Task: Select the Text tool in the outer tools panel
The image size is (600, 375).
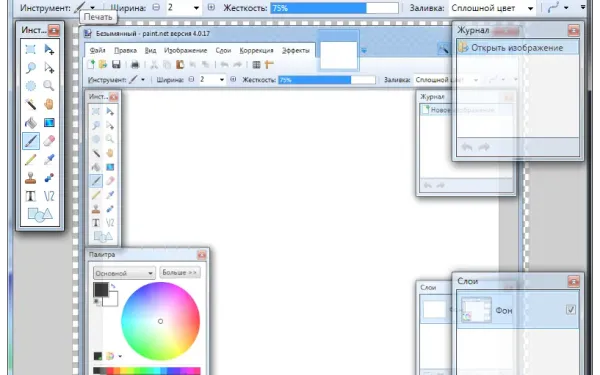Action: pyautogui.click(x=31, y=196)
